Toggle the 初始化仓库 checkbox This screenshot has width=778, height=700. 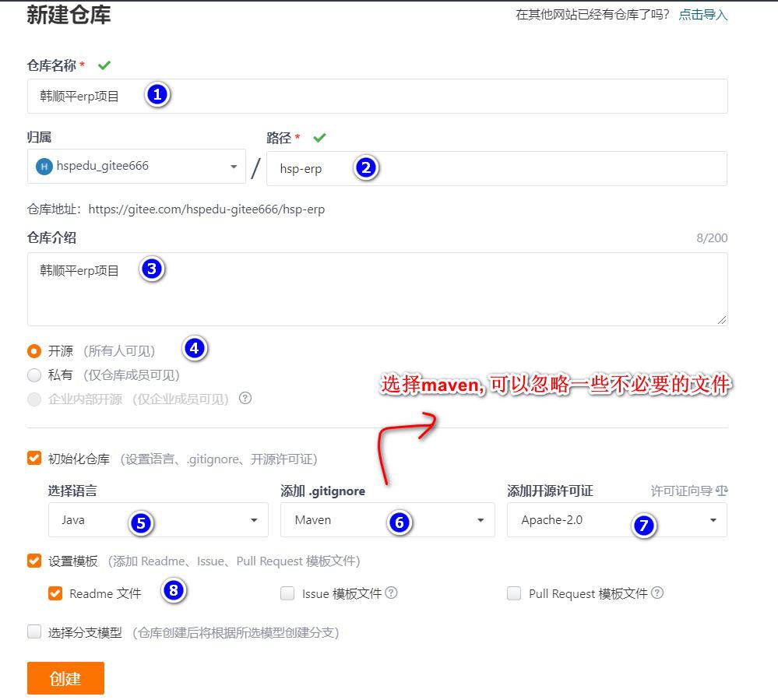tap(34, 458)
